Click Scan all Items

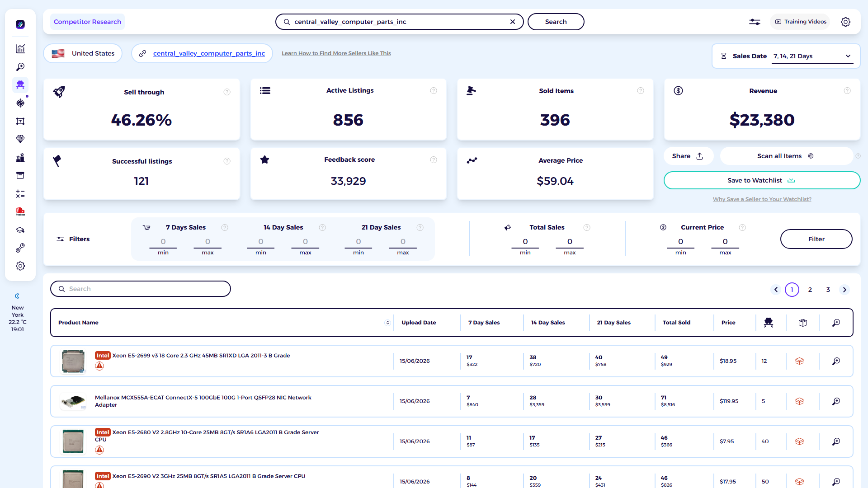tap(786, 156)
